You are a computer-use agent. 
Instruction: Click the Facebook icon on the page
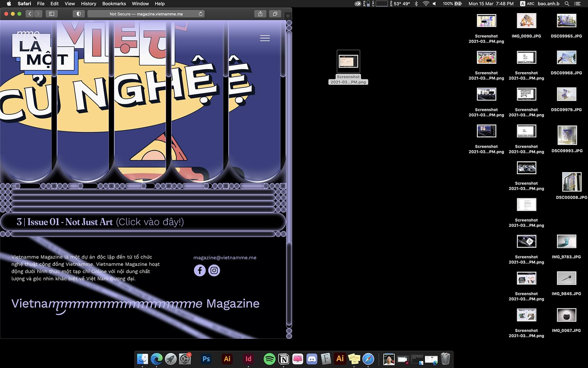click(200, 270)
